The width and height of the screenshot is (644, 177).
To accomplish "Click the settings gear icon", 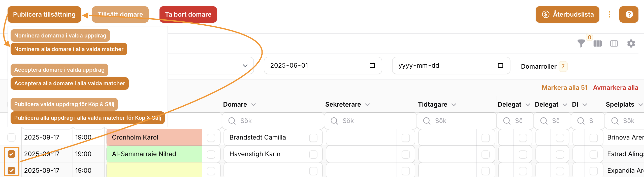I will coord(631,43).
